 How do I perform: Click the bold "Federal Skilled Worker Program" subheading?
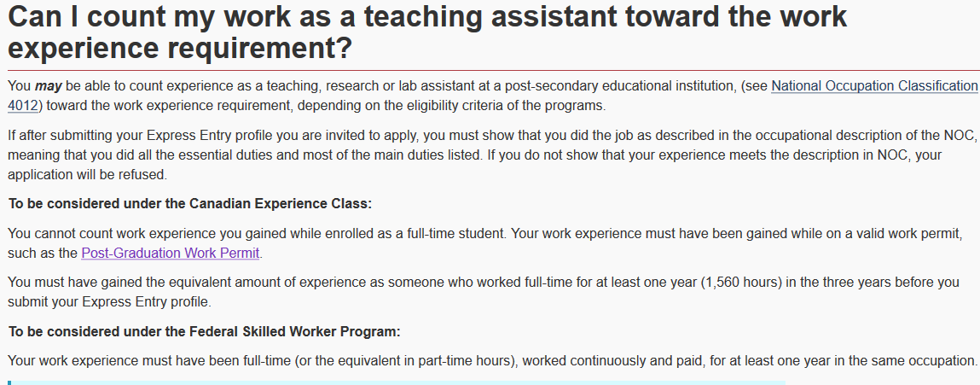click(x=204, y=330)
